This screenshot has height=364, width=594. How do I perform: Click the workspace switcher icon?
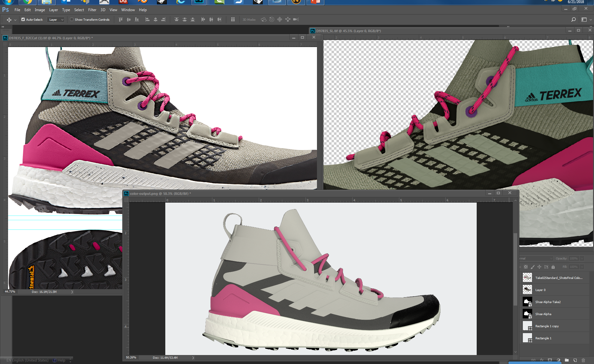(584, 19)
